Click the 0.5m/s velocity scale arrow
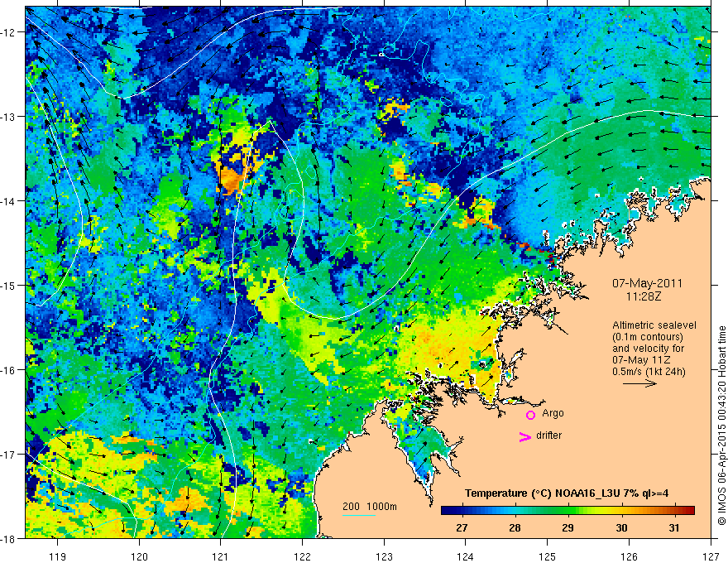The image size is (728, 563). [x=639, y=383]
